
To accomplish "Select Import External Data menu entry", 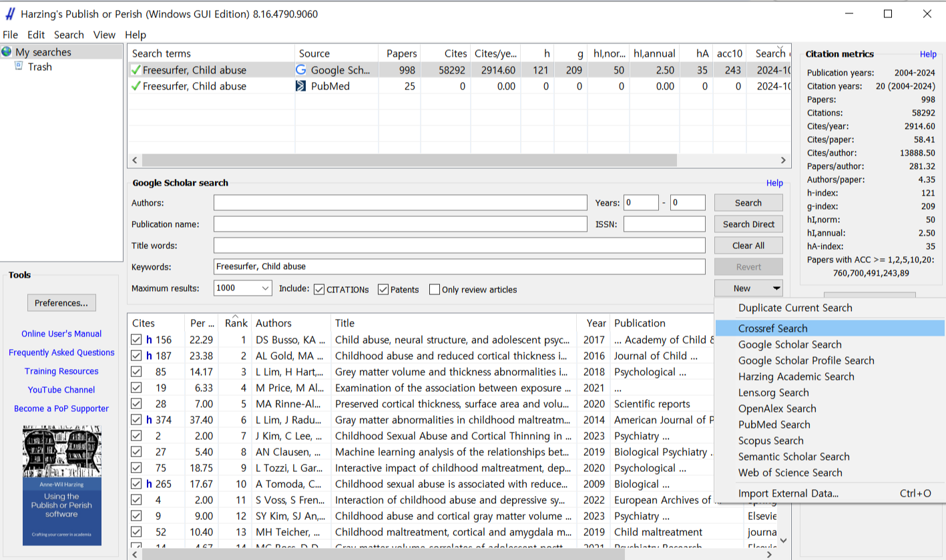I will pyautogui.click(x=830, y=493).
